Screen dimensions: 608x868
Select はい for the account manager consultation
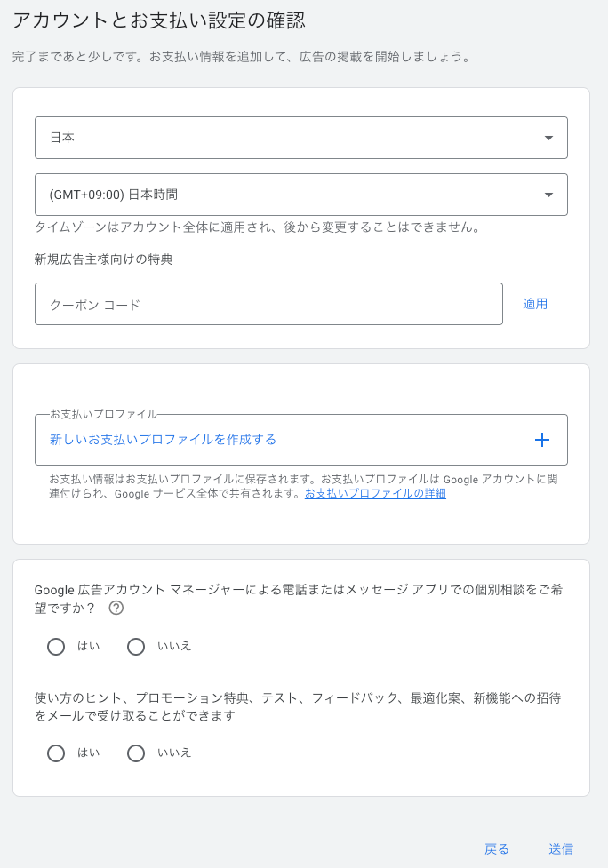click(56, 646)
